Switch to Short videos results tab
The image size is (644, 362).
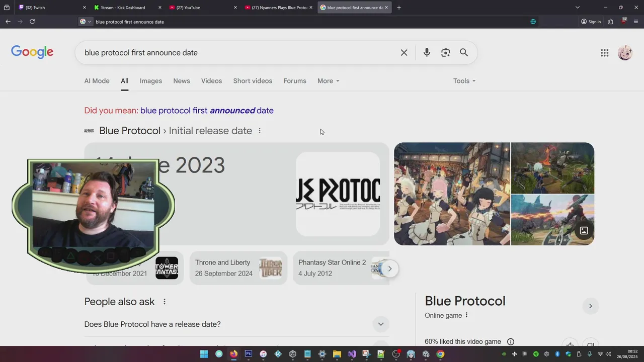pos(253,81)
